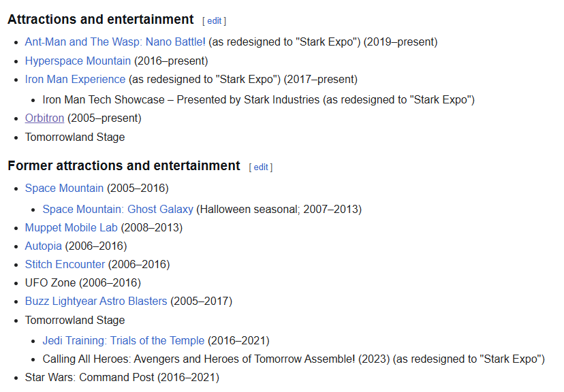Click the "Former attractions and entertainment" heading
564x392 pixels.
[124, 165]
